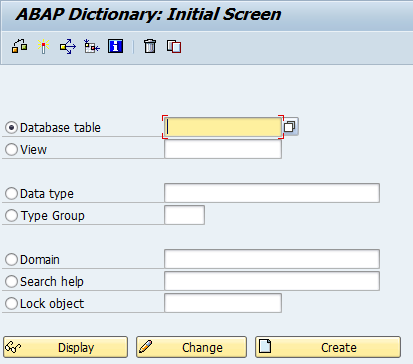Click into the Domain input field
413x364 pixels.
click(x=272, y=259)
